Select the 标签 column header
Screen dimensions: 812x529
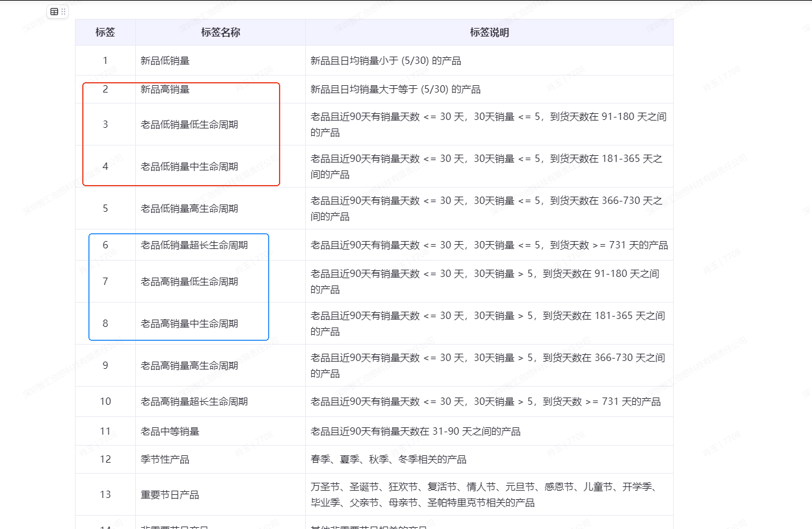click(x=105, y=32)
